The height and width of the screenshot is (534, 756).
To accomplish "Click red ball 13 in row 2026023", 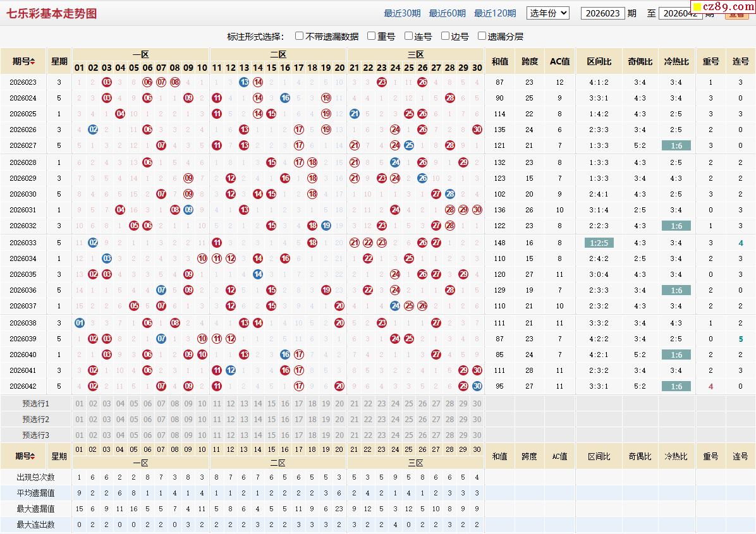I will tap(244, 82).
